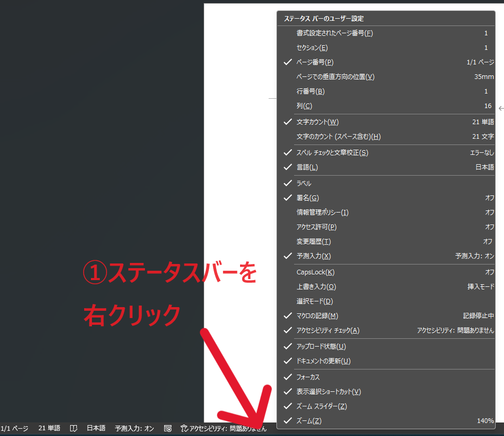Toggle the 言語(L) menu entry

pos(386,167)
